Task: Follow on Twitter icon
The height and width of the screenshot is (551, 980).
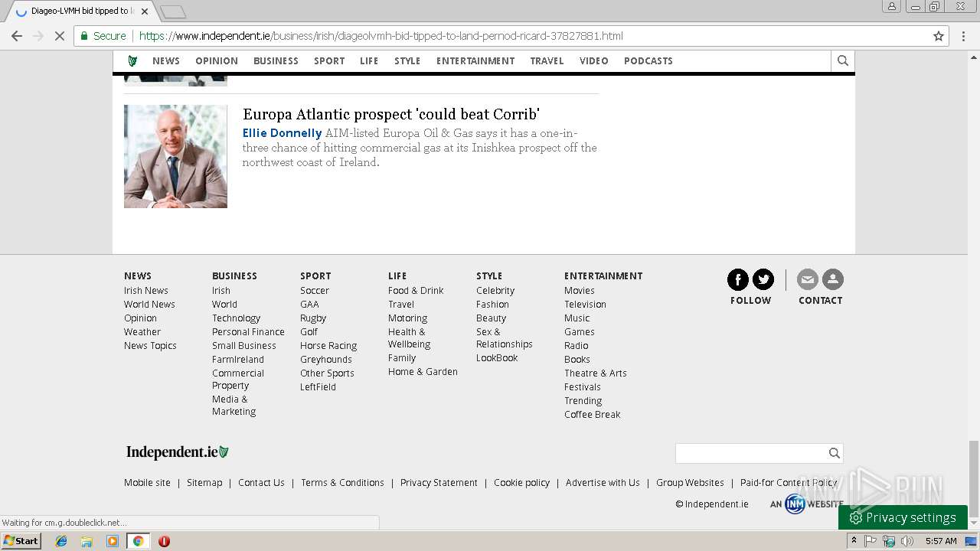Action: pos(763,279)
